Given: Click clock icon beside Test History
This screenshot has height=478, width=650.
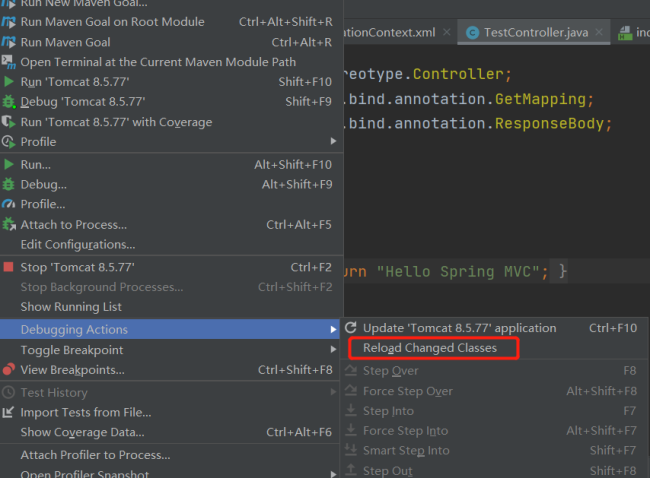Looking at the screenshot, I should pyautogui.click(x=9, y=392).
